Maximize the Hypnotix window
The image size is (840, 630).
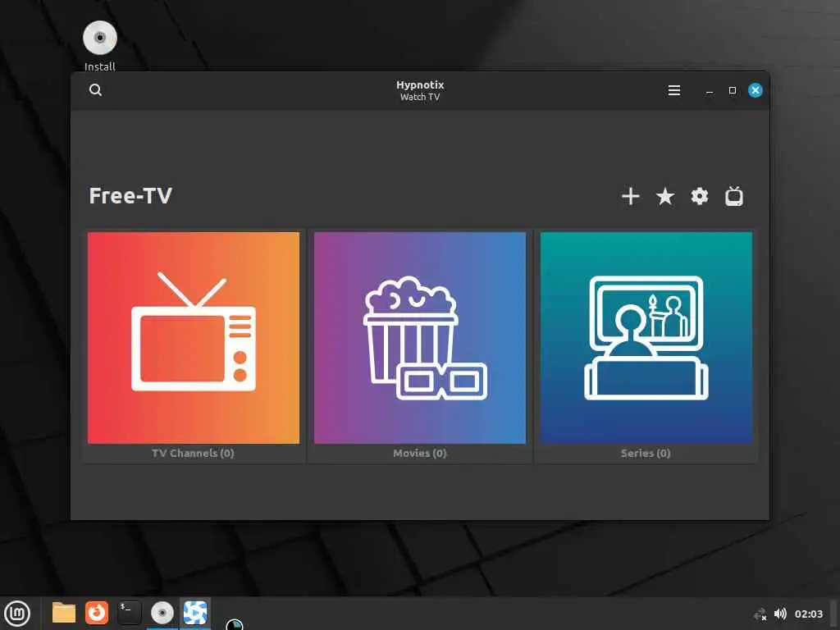pos(733,90)
